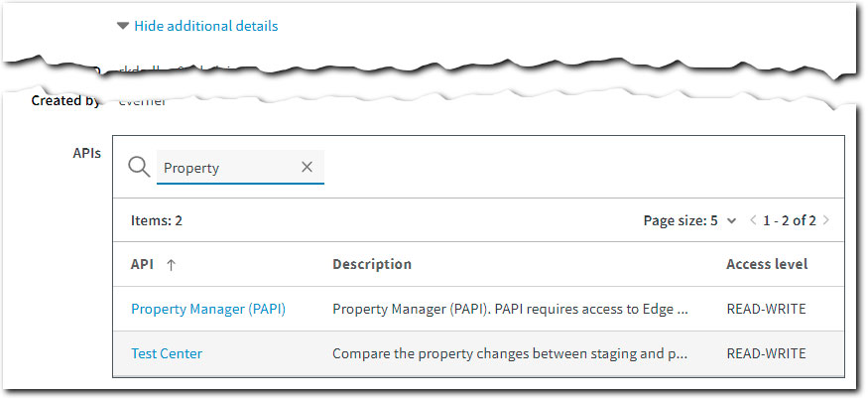Click the Items: 2 count label
868x400 pixels.
(x=156, y=220)
